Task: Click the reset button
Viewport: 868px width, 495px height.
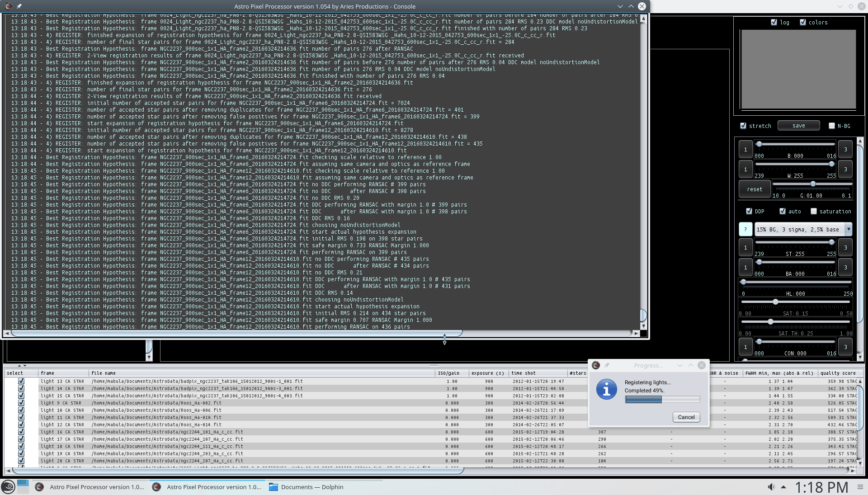Action: pos(755,189)
